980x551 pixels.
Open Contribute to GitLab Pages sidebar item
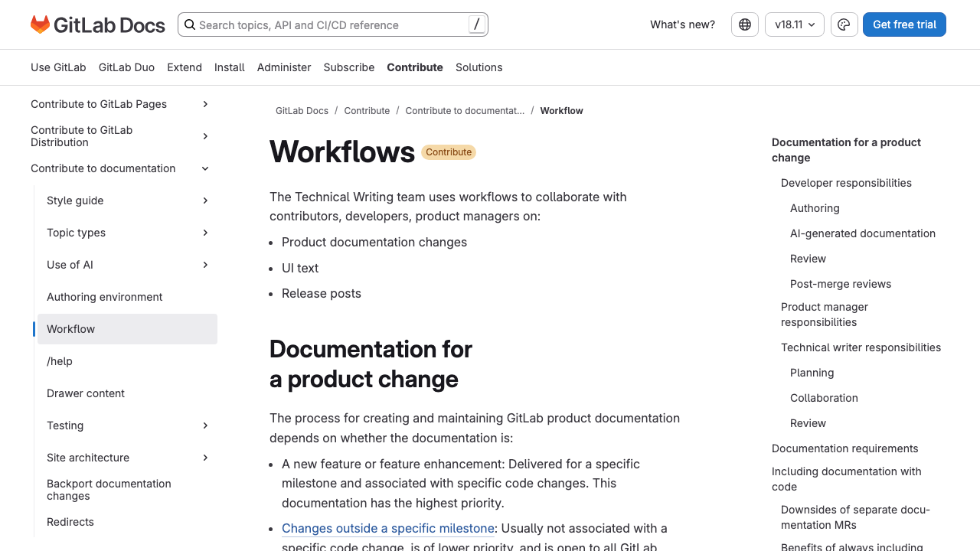pyautogui.click(x=99, y=104)
